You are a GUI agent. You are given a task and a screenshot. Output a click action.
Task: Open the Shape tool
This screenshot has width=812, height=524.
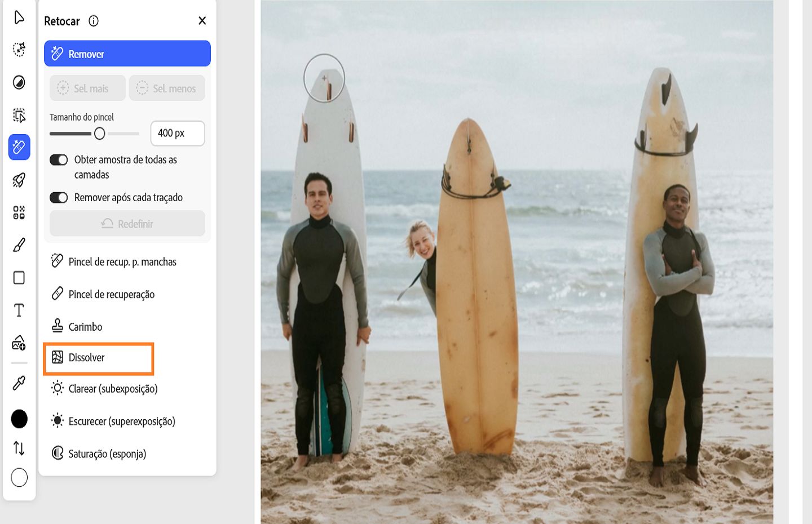click(x=19, y=277)
